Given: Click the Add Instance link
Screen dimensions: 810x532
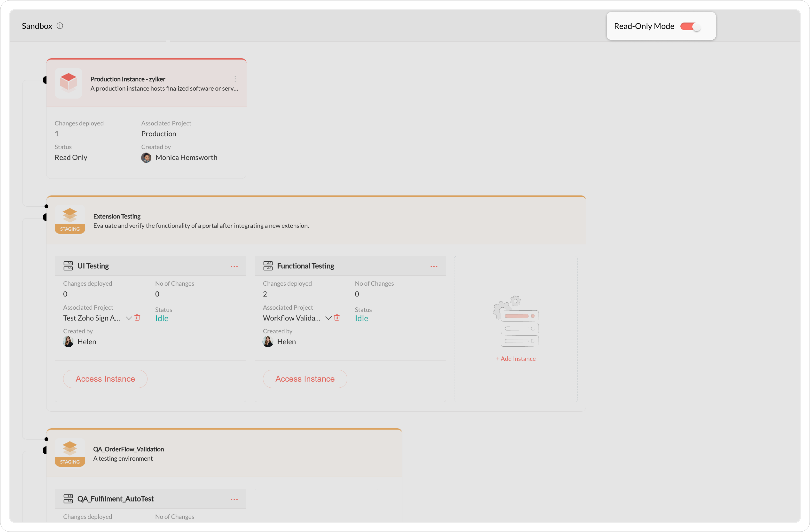Looking at the screenshot, I should [516, 359].
